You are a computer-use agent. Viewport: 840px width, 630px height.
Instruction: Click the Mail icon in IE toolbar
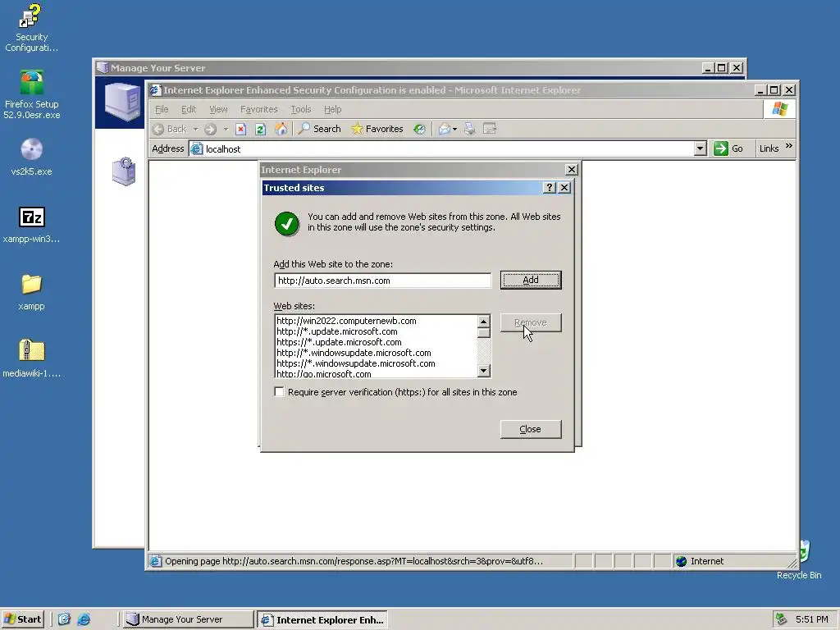444,129
